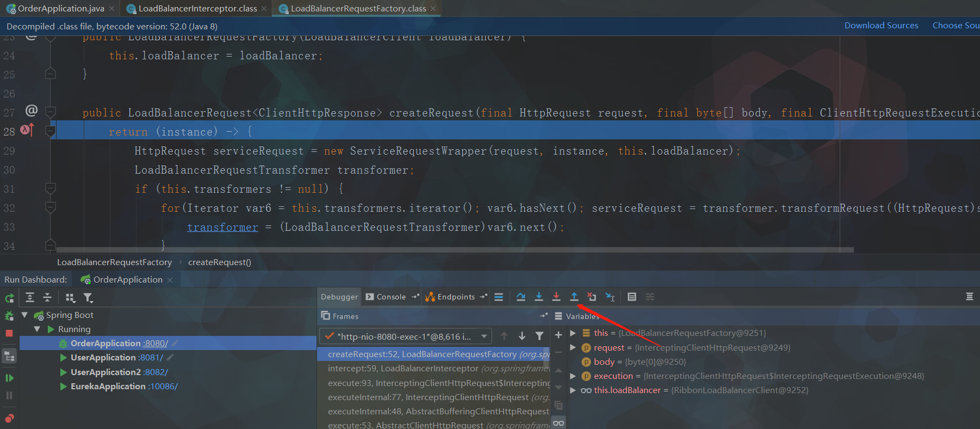The height and width of the screenshot is (429, 980).
Task: Open debugger layout settings icon at far right
Action: point(969,297)
